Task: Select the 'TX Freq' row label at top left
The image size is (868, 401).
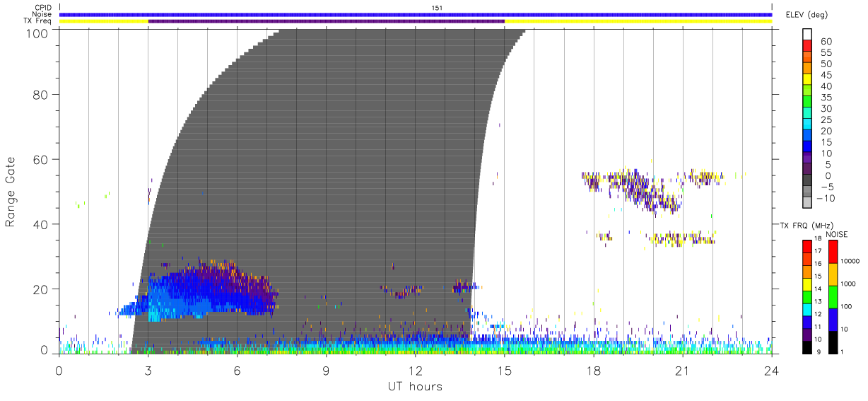Action: point(38,21)
